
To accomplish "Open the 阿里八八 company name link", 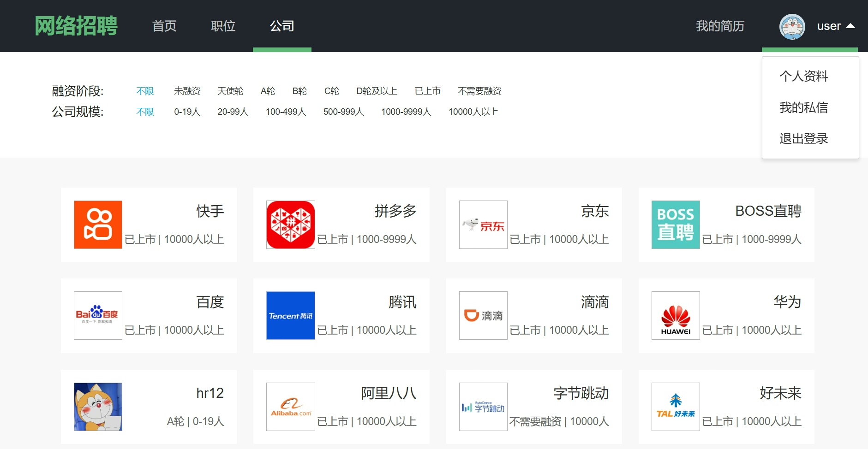I will click(389, 393).
